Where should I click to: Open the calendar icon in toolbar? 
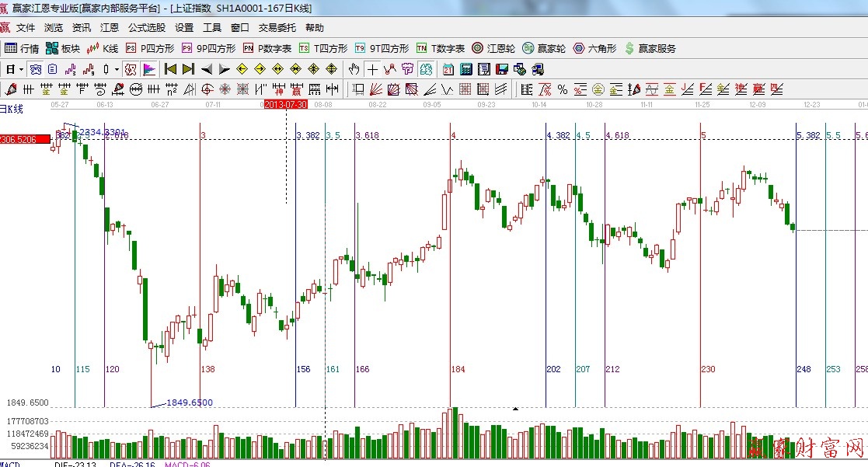click(x=449, y=69)
